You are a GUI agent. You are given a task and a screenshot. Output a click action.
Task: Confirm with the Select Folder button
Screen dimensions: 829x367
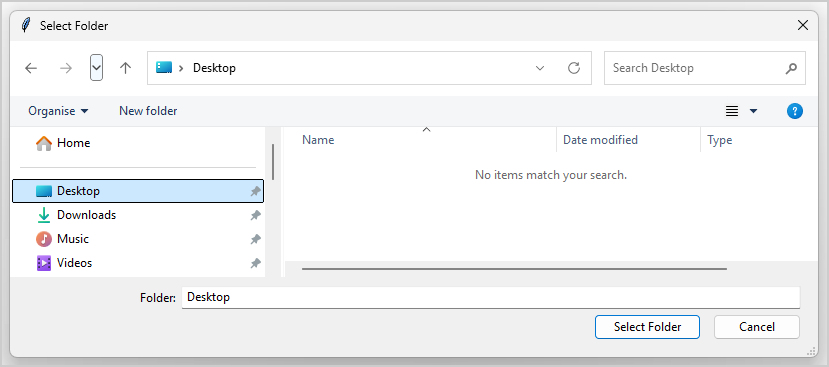(647, 327)
